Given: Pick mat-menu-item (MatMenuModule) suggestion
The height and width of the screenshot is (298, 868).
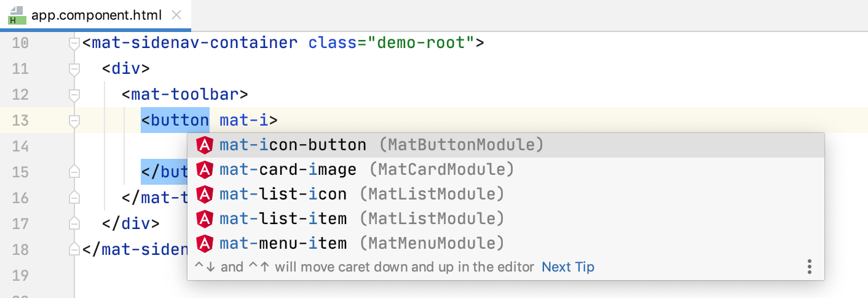Looking at the screenshot, I should click(506, 243).
